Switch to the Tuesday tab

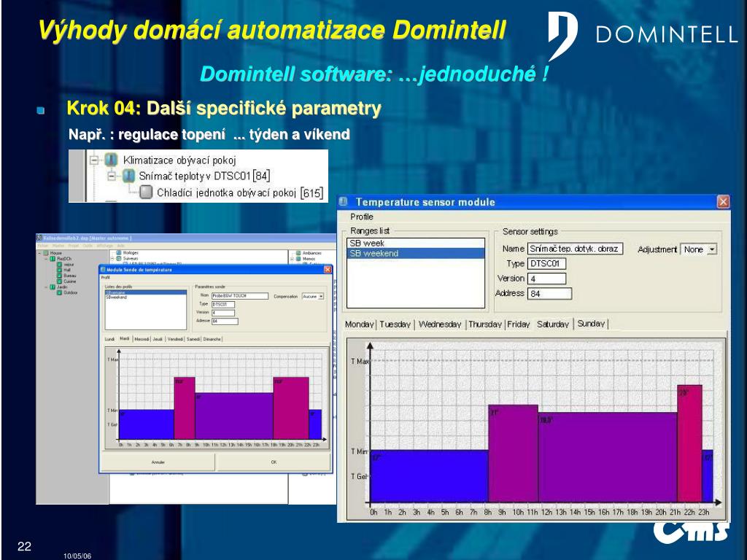pyautogui.click(x=395, y=324)
